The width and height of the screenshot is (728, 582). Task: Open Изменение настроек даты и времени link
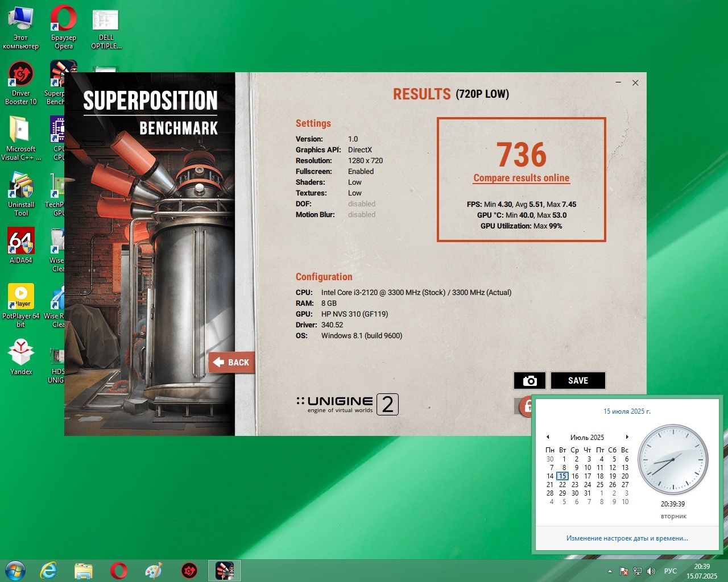tap(627, 538)
